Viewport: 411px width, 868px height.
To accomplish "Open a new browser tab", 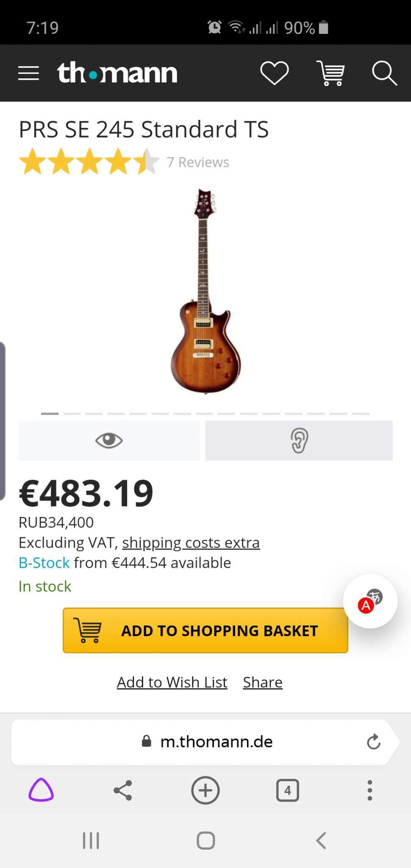I will [x=205, y=790].
